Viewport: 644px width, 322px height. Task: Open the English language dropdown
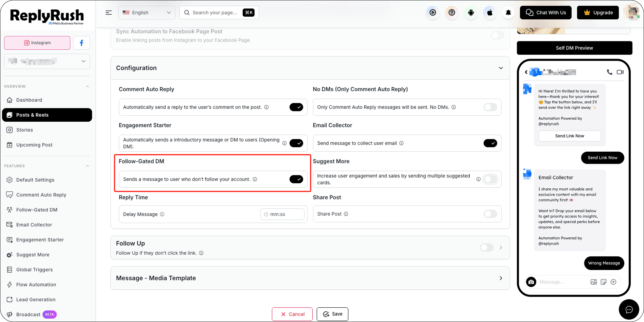pos(147,13)
